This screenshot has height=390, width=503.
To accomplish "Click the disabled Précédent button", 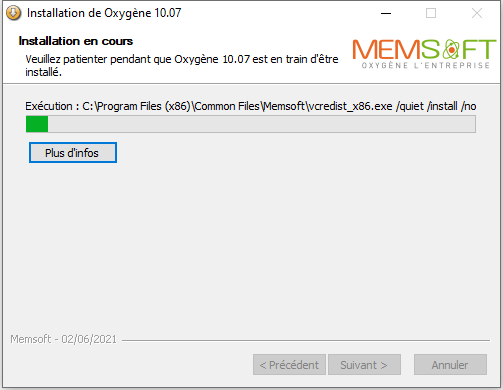I will pyautogui.click(x=289, y=365).
